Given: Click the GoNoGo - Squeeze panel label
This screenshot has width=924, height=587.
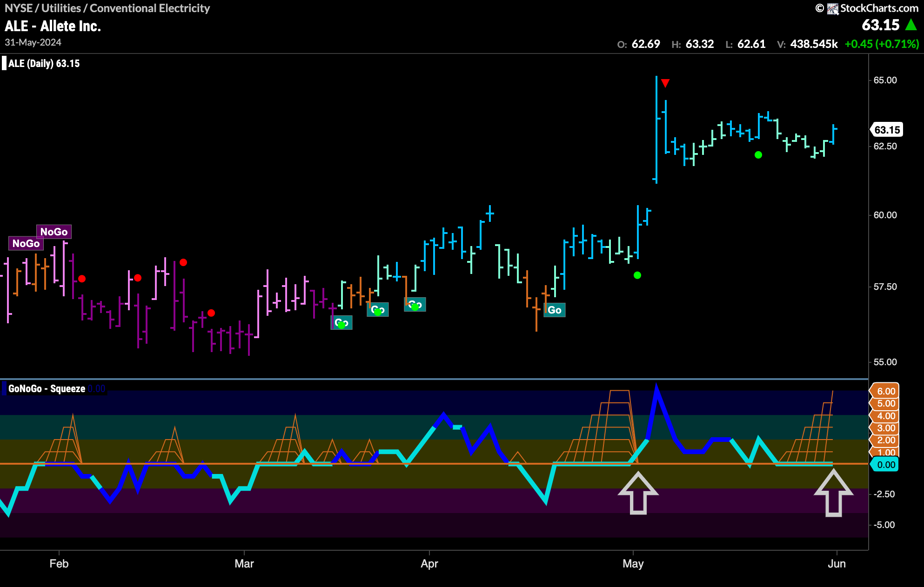Looking at the screenshot, I should [47, 388].
